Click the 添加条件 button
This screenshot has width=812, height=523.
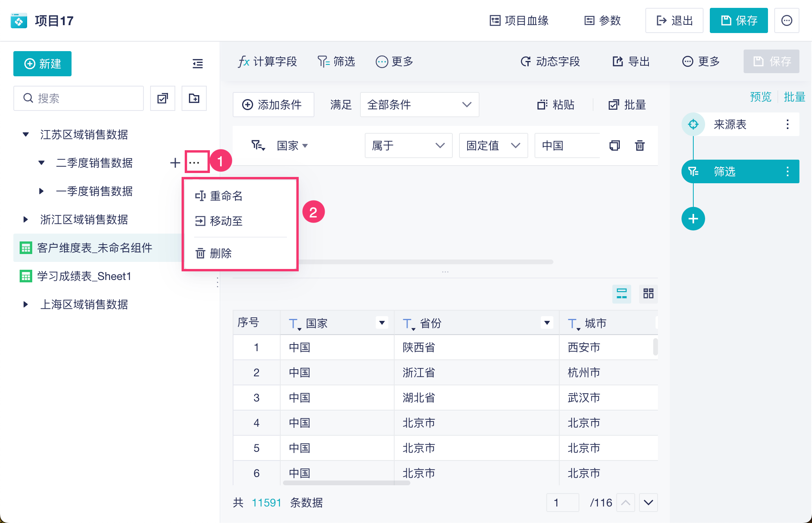coord(273,105)
